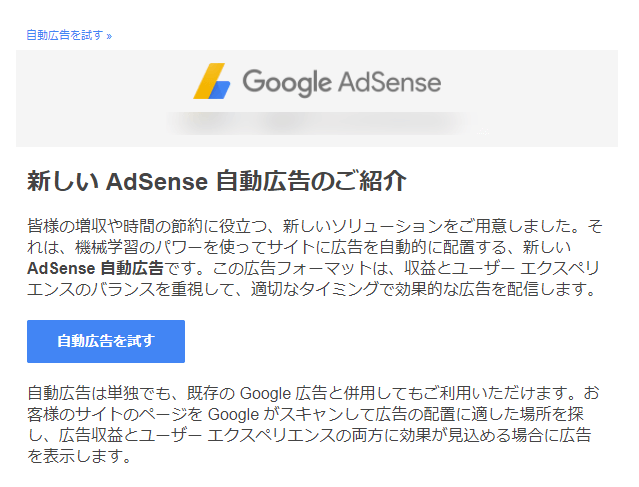This screenshot has height=487, width=639.
Task: Click the » chevron in the top link
Action: 109,35
